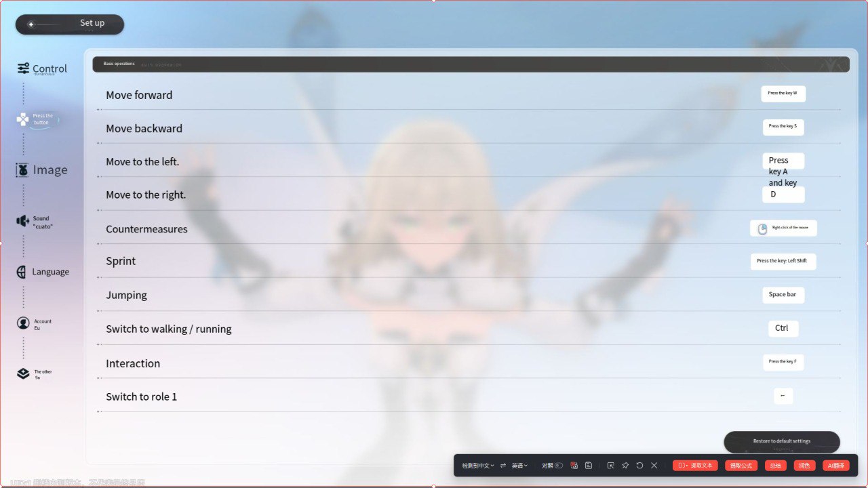
Task: Click the arrow-in-box icon in toolbar
Action: coord(611,466)
